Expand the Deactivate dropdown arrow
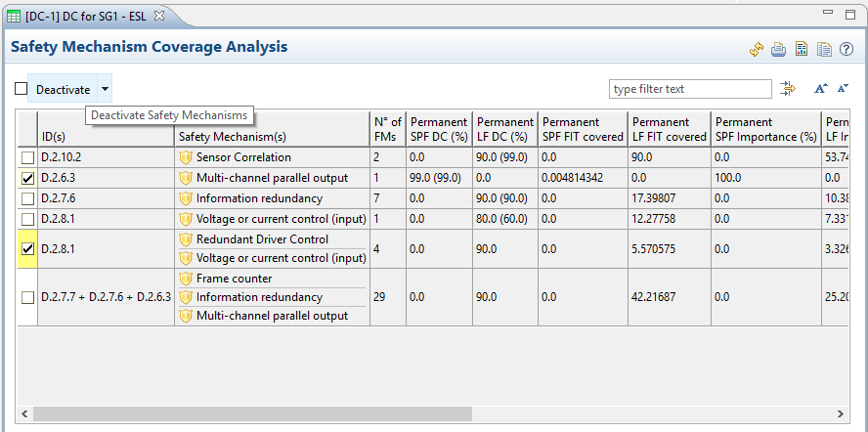The width and height of the screenshot is (868, 432). [105, 89]
